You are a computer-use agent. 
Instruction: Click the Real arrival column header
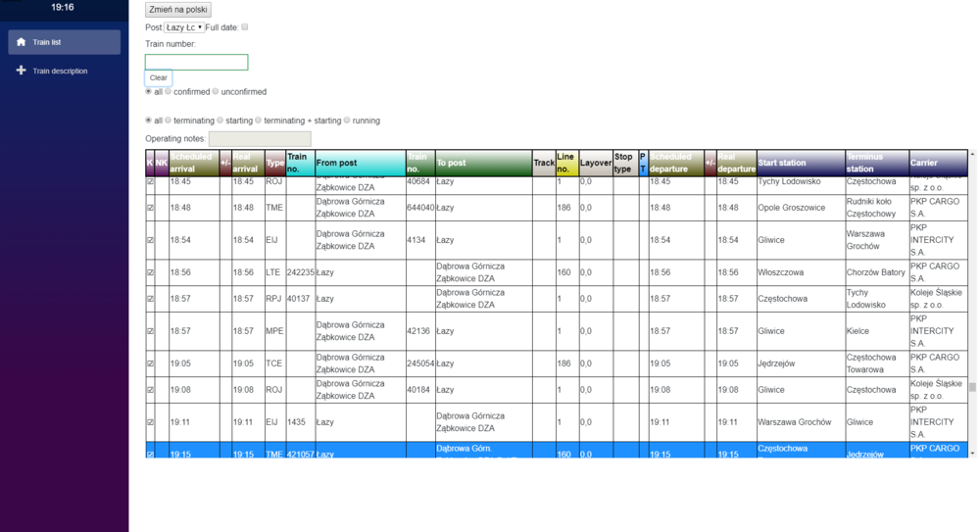pyautogui.click(x=248, y=163)
